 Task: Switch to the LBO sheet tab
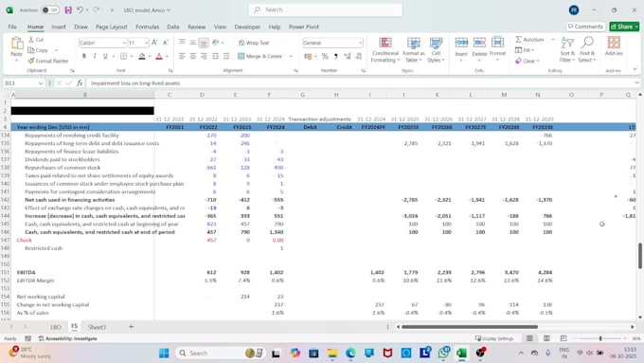click(x=56, y=327)
